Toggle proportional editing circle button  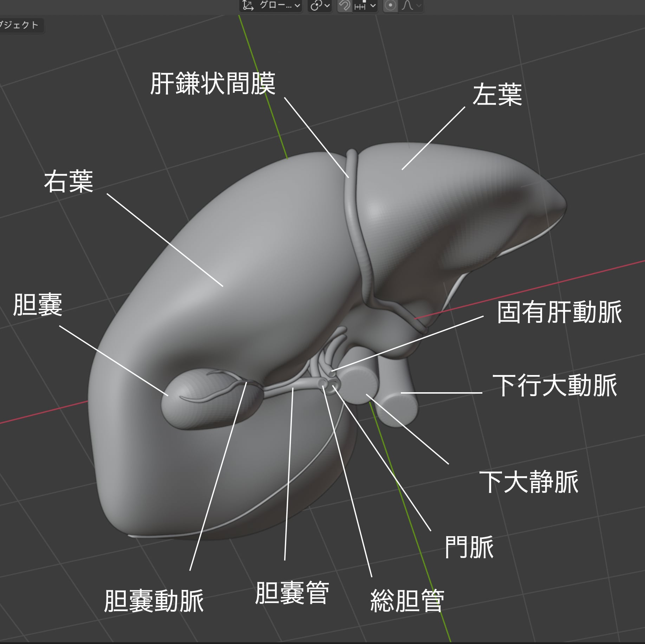pos(390,6)
